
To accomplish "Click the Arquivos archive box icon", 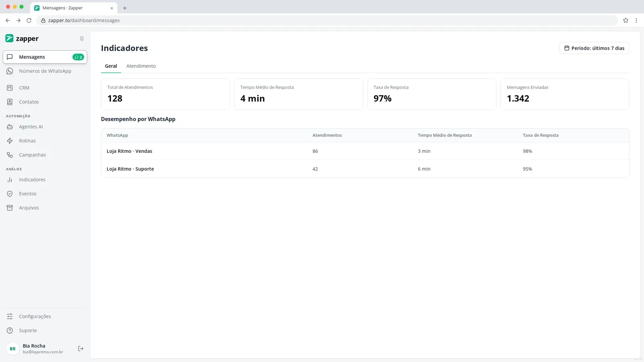I will tap(10, 208).
